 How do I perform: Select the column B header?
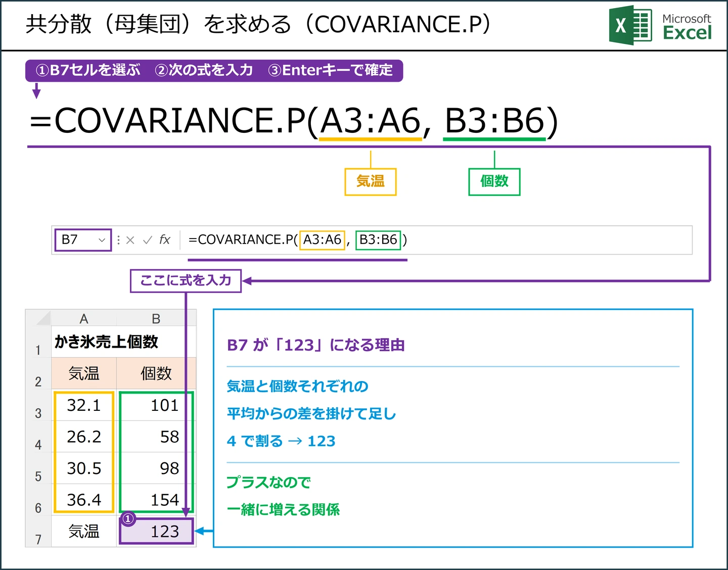pyautogui.click(x=156, y=318)
